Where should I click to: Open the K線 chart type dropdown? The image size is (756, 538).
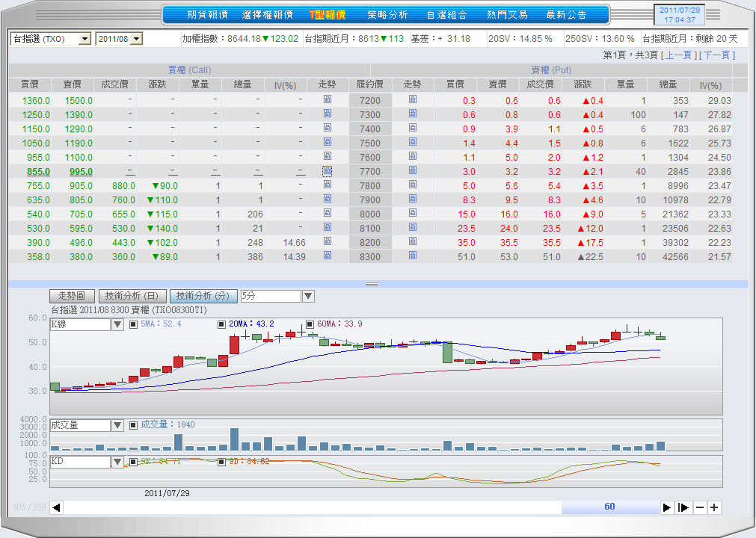tap(117, 324)
